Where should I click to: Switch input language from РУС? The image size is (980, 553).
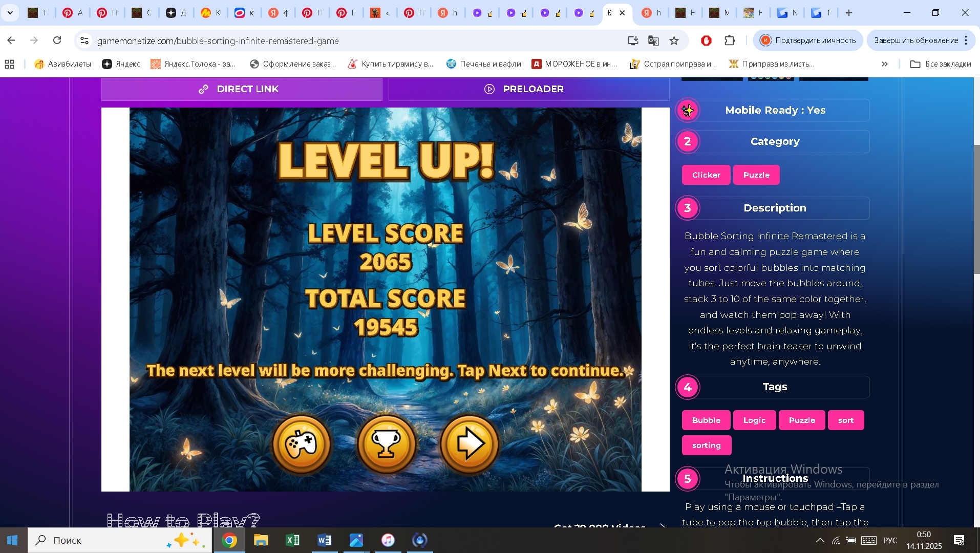point(891,540)
